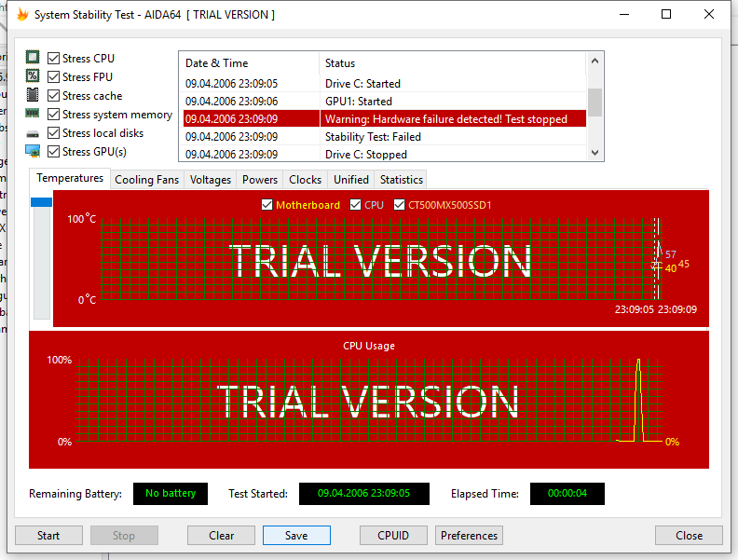Uncheck the Stress FPU checkbox
The height and width of the screenshot is (560, 738).
(54, 76)
